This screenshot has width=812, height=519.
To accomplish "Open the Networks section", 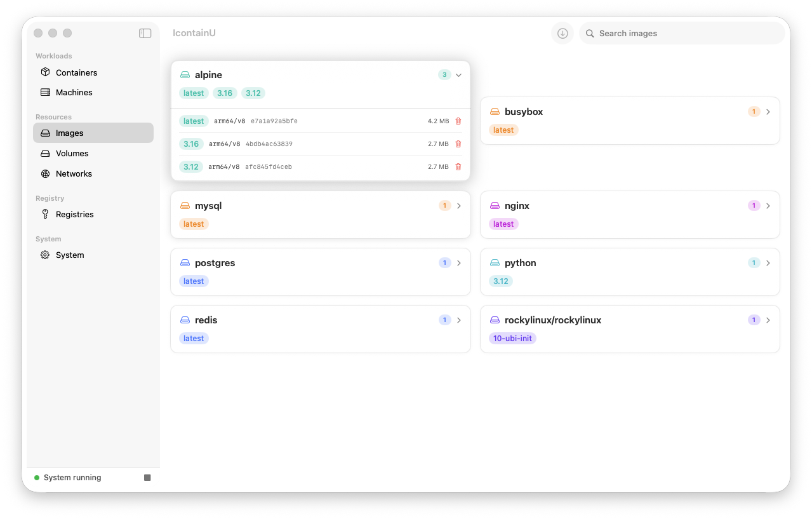I will [x=93, y=173].
